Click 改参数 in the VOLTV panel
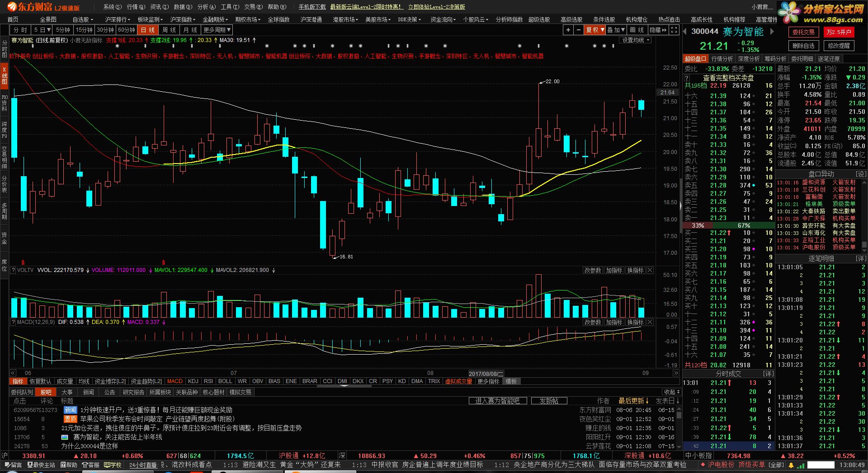Viewport: 868px width, 473px height. 593,270
